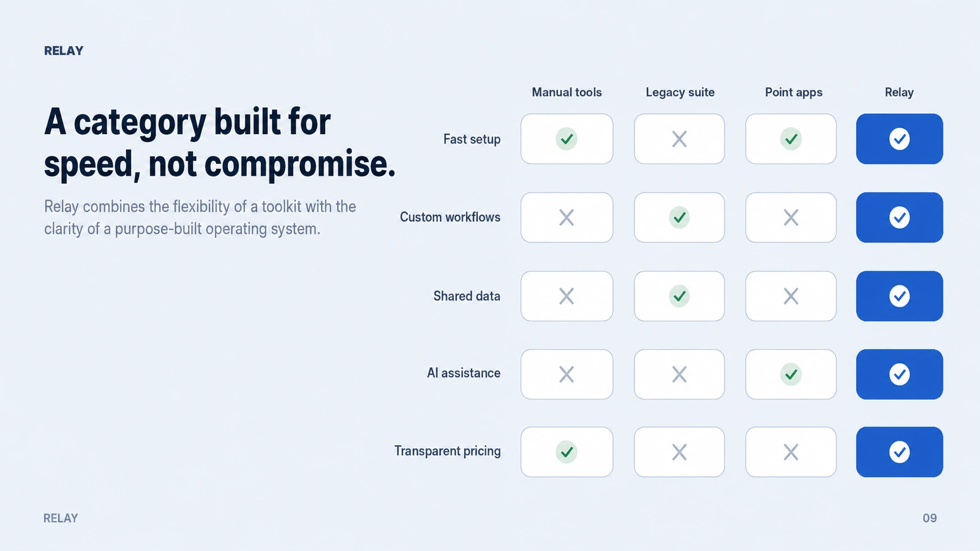Click the Legacy suite Custom workflows checkmark
The height and width of the screenshot is (551, 980).
679,217
